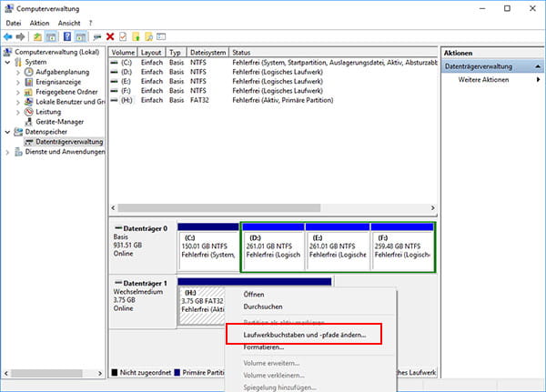Click the red X delete toolbar icon
The height and width of the screenshot is (392, 546).
(110, 35)
